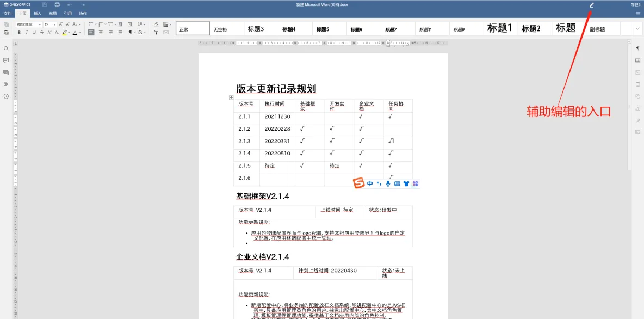Select the 主页 tab
Image resolution: width=644 pixels, height=319 pixels.
(x=23, y=14)
